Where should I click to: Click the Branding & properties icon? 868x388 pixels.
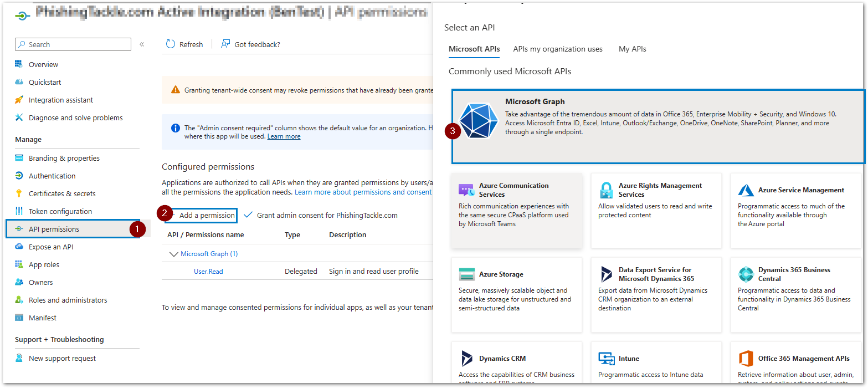(x=19, y=158)
